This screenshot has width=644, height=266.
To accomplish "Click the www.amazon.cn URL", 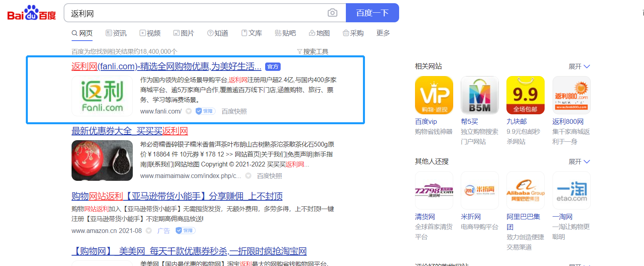I will [x=94, y=231].
